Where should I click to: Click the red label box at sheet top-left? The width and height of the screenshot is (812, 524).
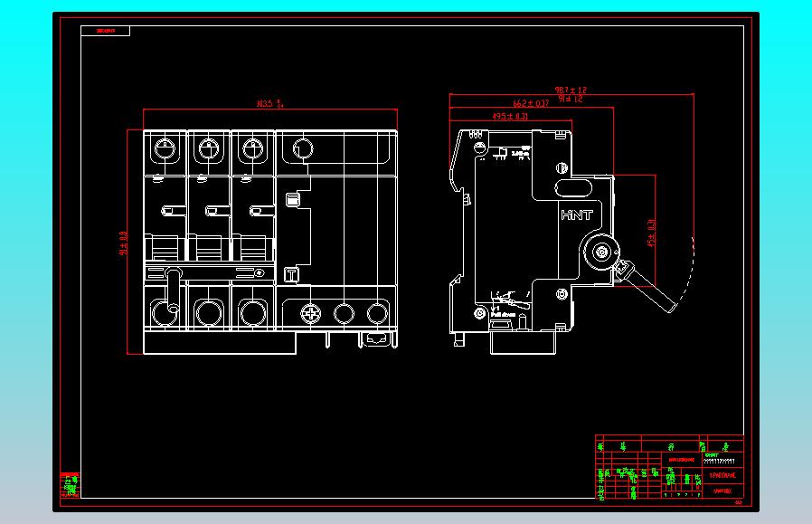tap(106, 31)
